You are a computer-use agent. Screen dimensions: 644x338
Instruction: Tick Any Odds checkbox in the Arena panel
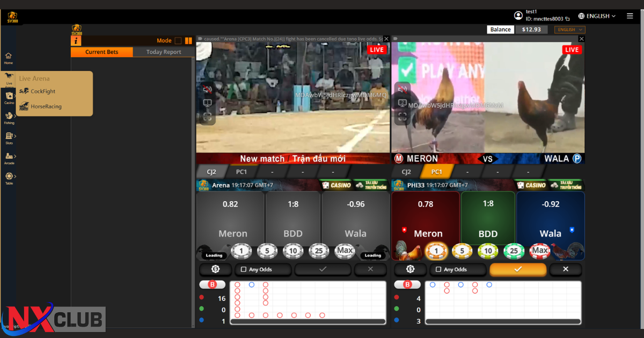pyautogui.click(x=244, y=269)
